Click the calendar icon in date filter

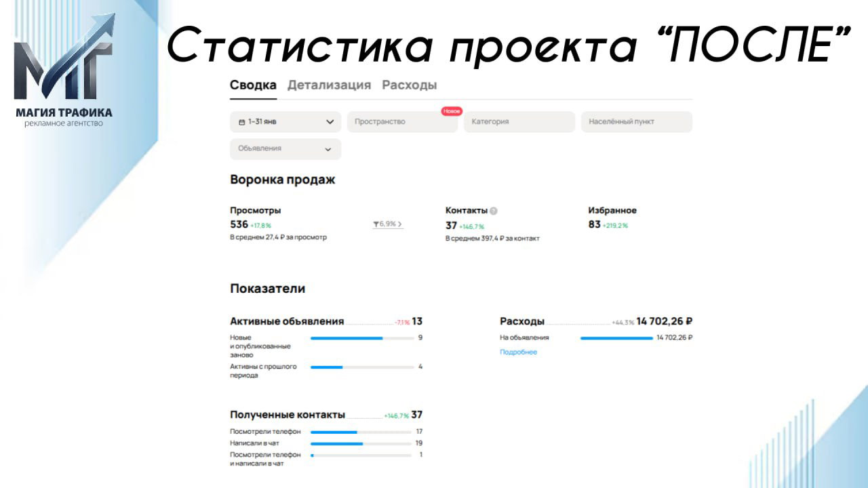[242, 122]
